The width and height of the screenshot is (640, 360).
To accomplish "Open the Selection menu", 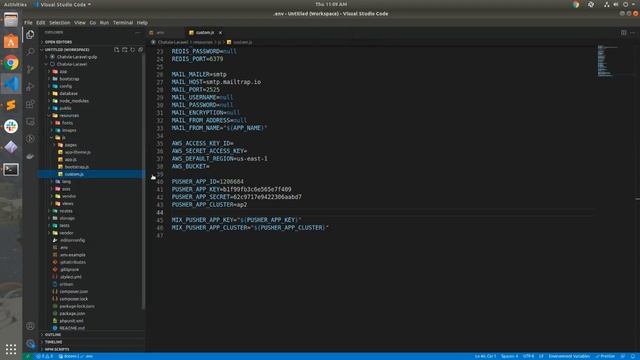I will [60, 23].
